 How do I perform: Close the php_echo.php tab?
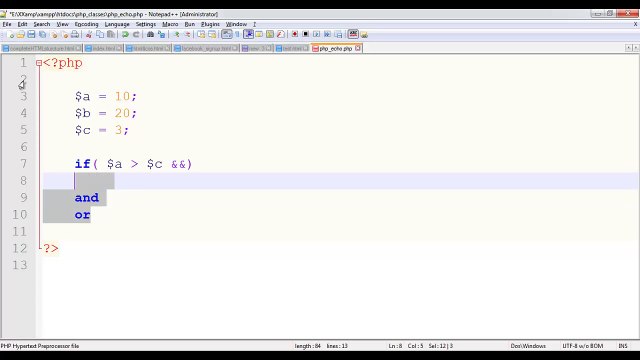[358, 48]
